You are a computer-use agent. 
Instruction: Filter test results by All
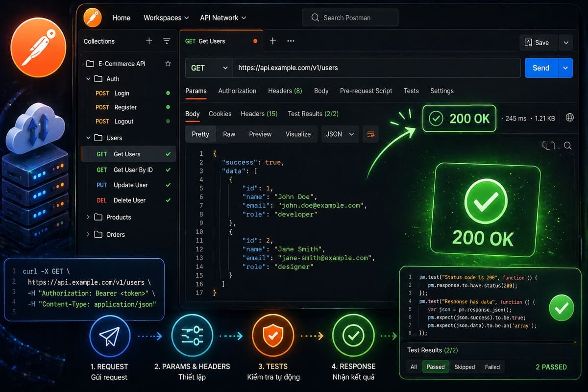coord(414,367)
